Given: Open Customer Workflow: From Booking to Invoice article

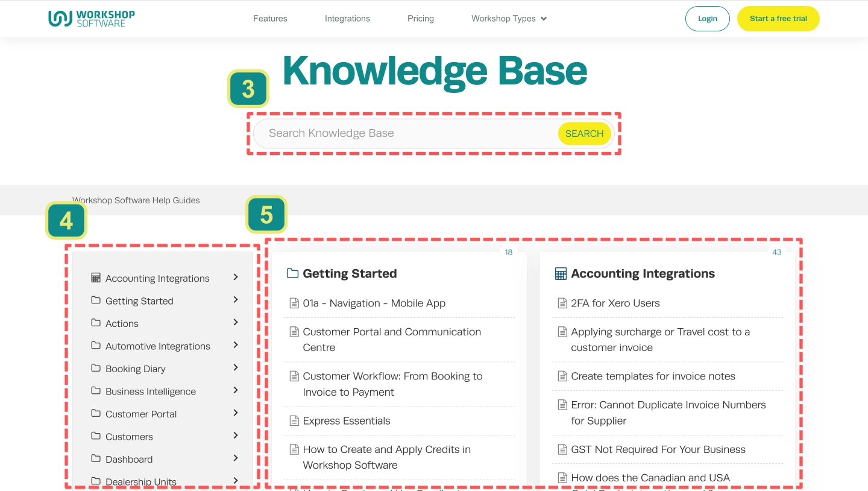Looking at the screenshot, I should 392,384.
